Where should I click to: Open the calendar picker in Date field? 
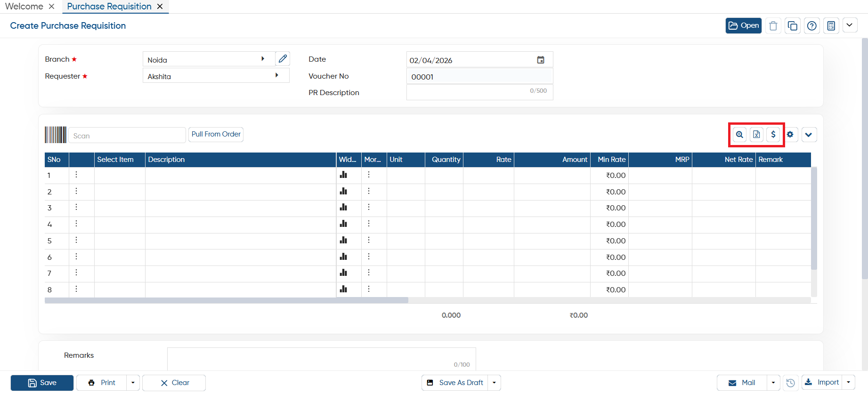pos(541,60)
